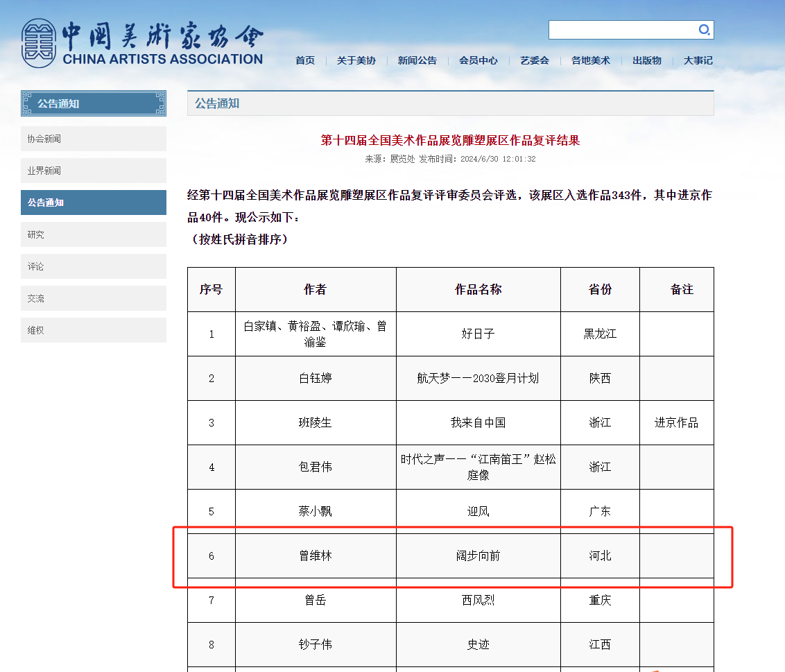Screen dimensions: 785x672
Task: Open the 各地美术 navigation item
Action: click(590, 60)
